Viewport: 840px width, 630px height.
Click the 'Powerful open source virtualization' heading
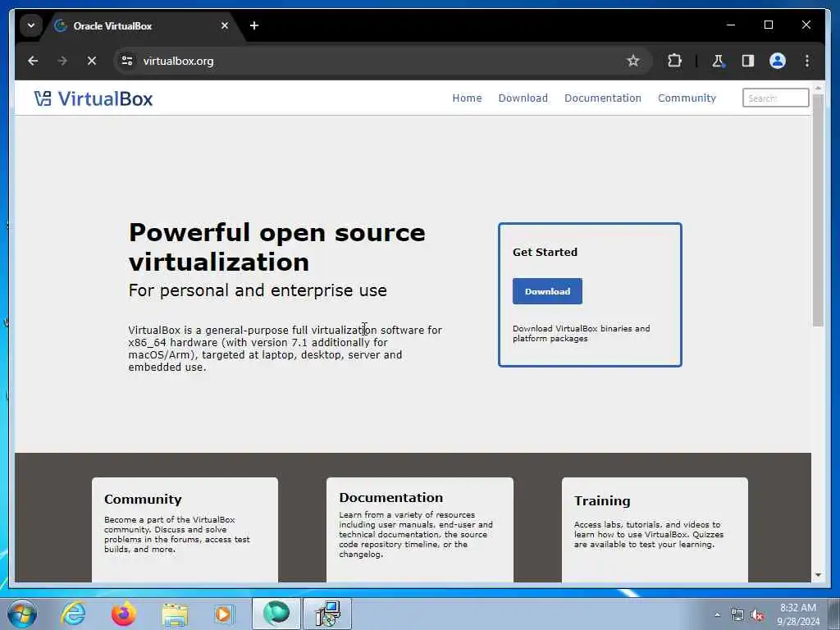pos(277,247)
